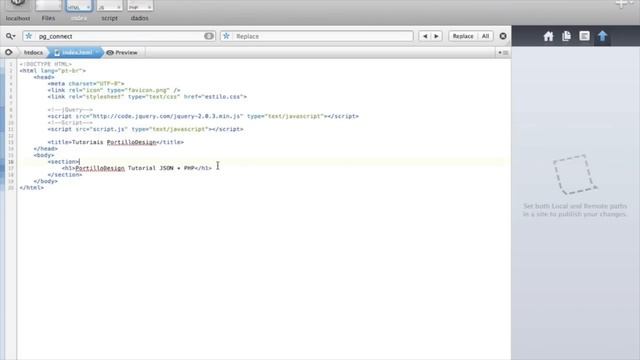Image resolution: width=640 pixels, height=360 pixels.
Task: Add a new tab with plus icon
Action: click(622, 4)
